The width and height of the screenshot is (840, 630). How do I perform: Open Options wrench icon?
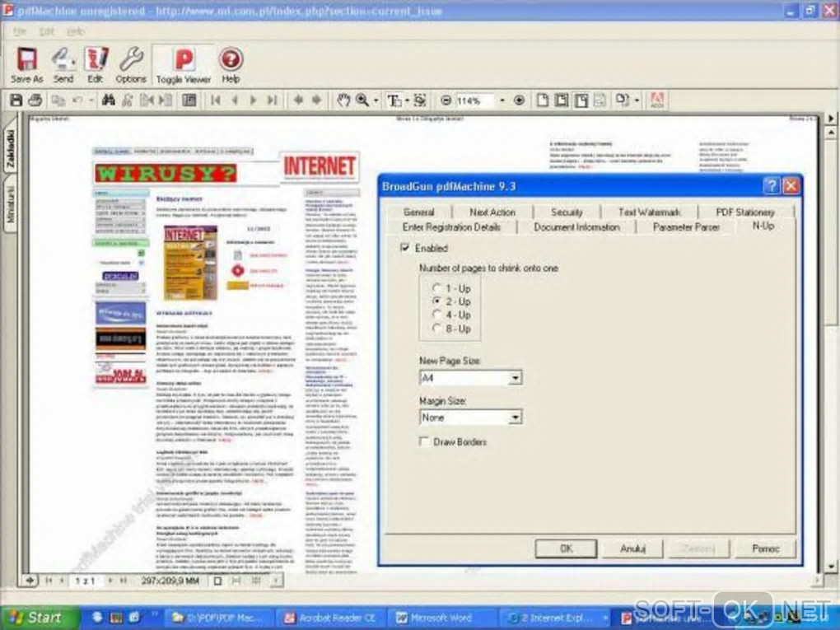pyautogui.click(x=131, y=65)
